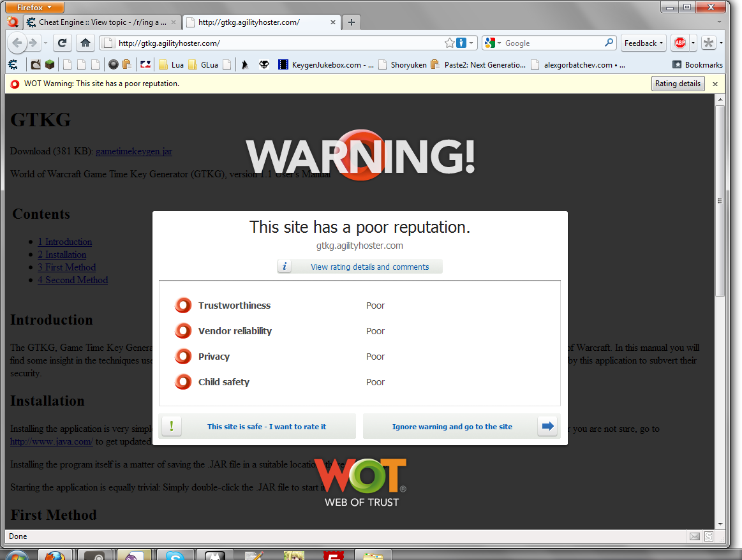Open the Bookmarks menu button

[x=697, y=65]
